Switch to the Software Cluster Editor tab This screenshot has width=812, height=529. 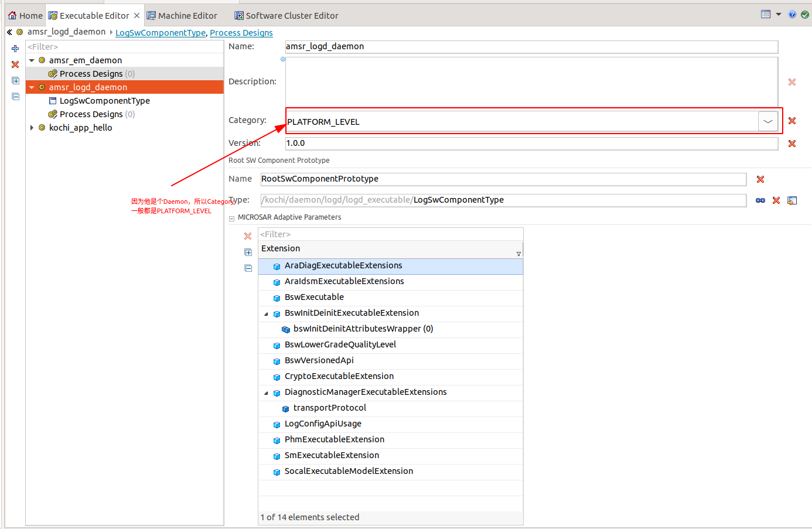tap(286, 16)
